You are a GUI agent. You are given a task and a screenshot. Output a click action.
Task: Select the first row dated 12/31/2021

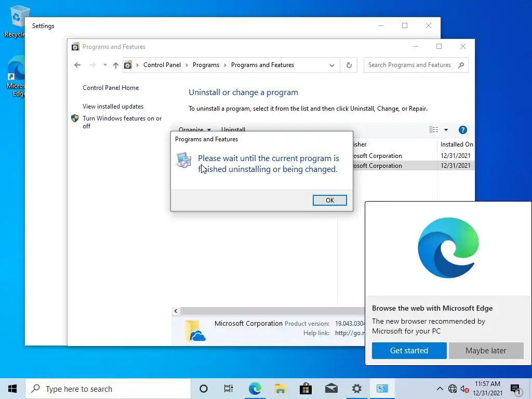(x=414, y=156)
